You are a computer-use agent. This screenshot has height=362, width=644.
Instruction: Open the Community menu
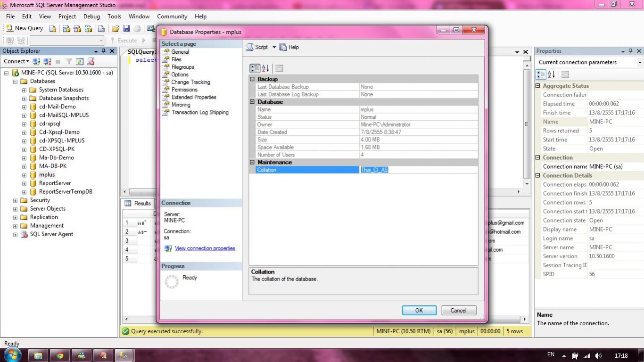click(172, 16)
